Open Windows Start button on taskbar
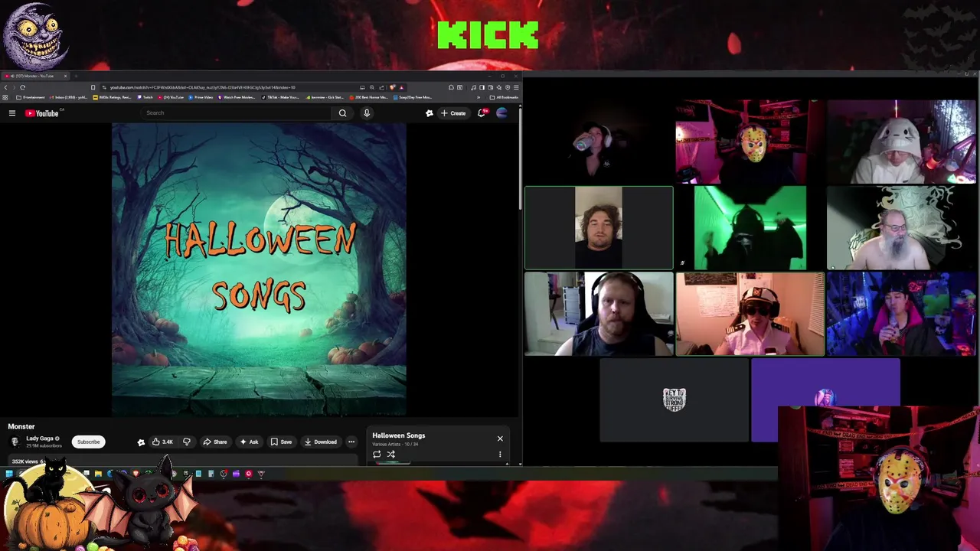The height and width of the screenshot is (551, 980). point(8,474)
